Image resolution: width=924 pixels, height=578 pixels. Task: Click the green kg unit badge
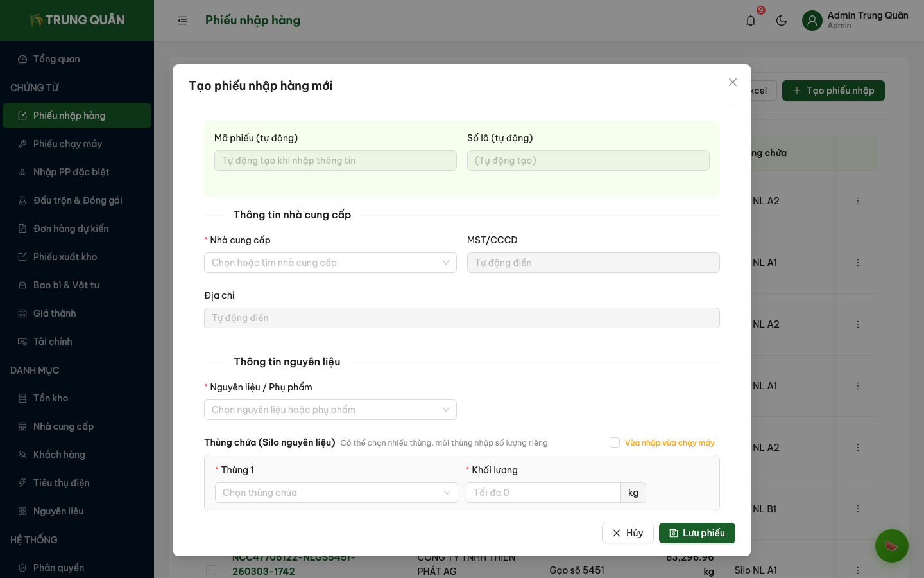coord(633,493)
